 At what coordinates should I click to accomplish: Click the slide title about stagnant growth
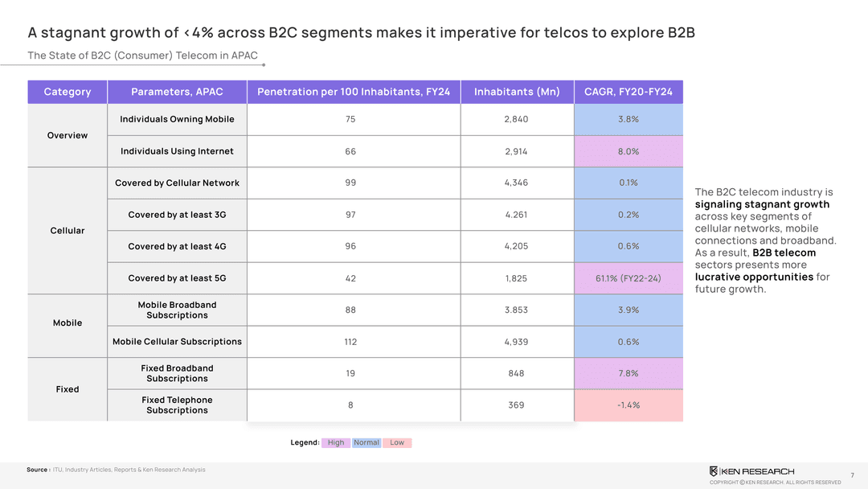pyautogui.click(x=361, y=33)
